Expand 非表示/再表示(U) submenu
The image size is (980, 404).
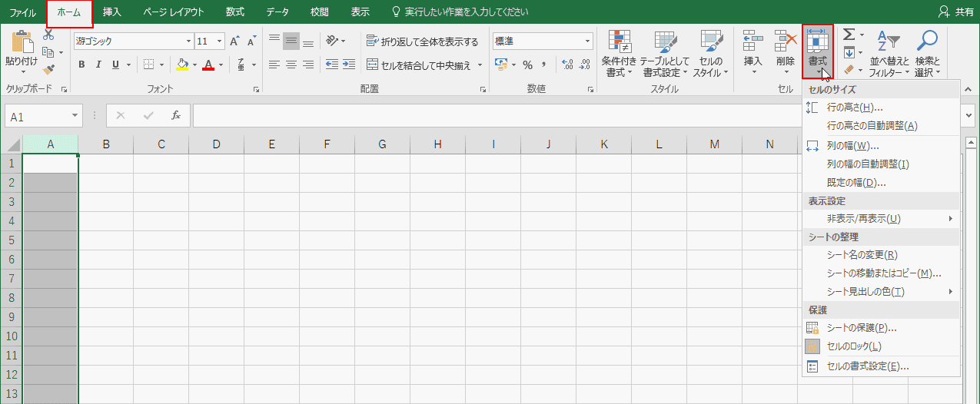(x=881, y=219)
